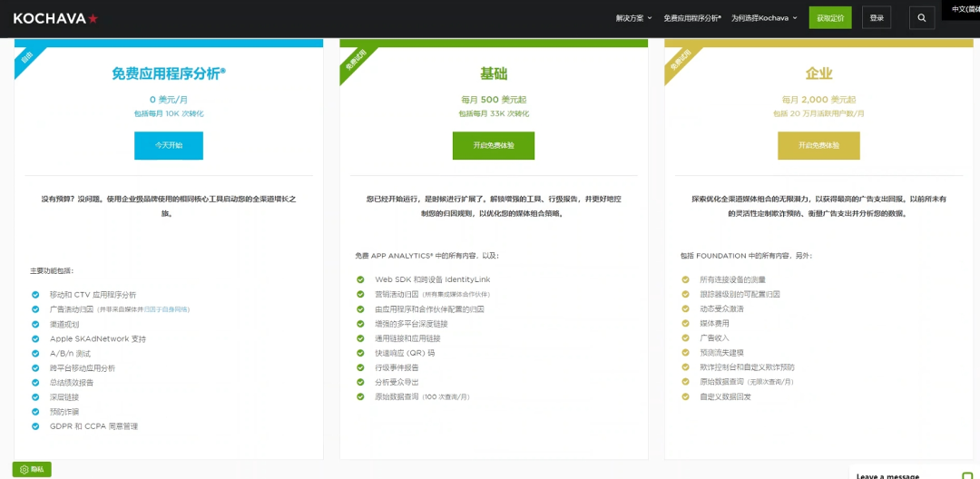Click check icon beside 增强的多平台深度链接
Image resolution: width=980 pixels, height=479 pixels.
[360, 324]
